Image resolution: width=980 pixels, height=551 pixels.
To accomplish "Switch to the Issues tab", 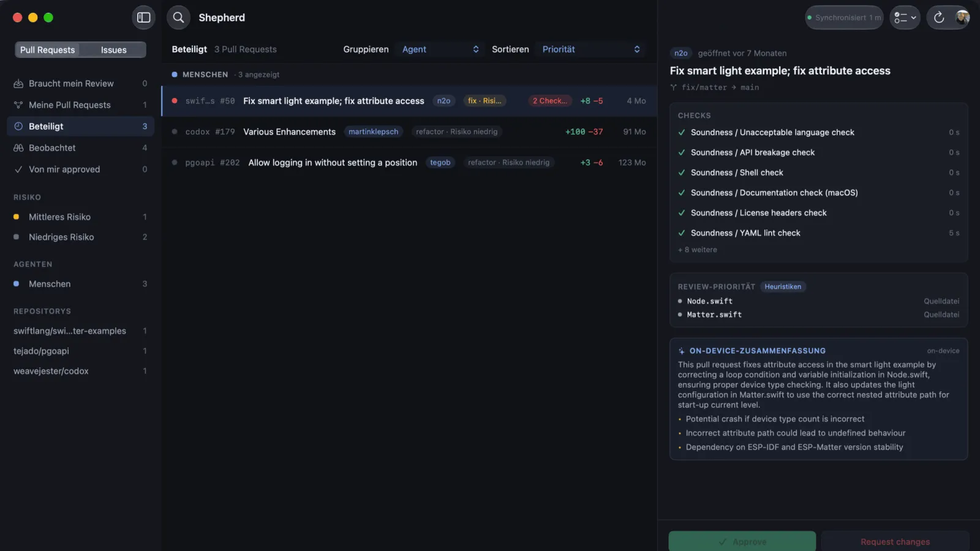I will click(113, 50).
